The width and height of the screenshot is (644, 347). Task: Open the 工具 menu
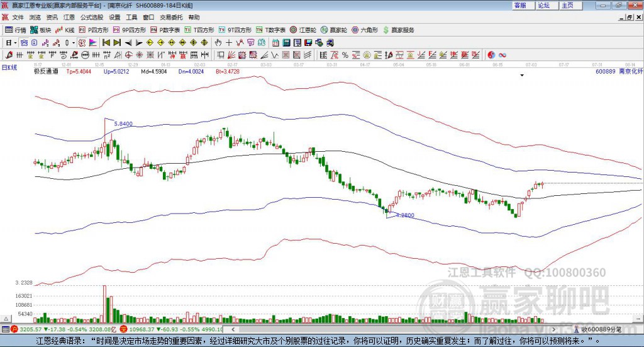(131, 17)
